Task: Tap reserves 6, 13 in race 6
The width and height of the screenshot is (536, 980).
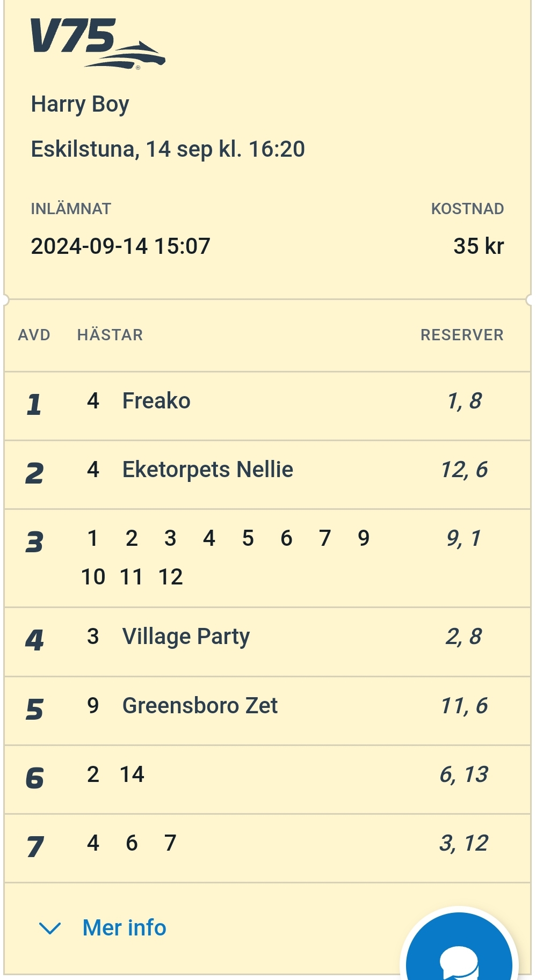Action: 463,774
